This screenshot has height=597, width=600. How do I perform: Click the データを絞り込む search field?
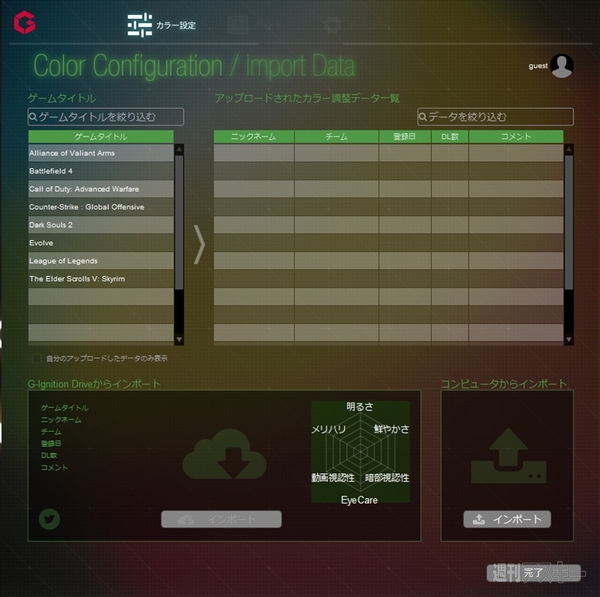(x=495, y=117)
